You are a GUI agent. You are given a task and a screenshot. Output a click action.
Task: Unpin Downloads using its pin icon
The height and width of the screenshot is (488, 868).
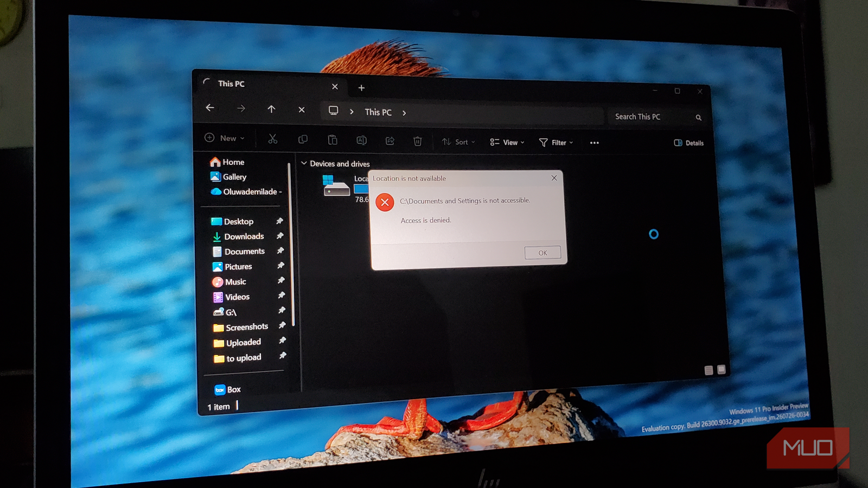click(280, 236)
